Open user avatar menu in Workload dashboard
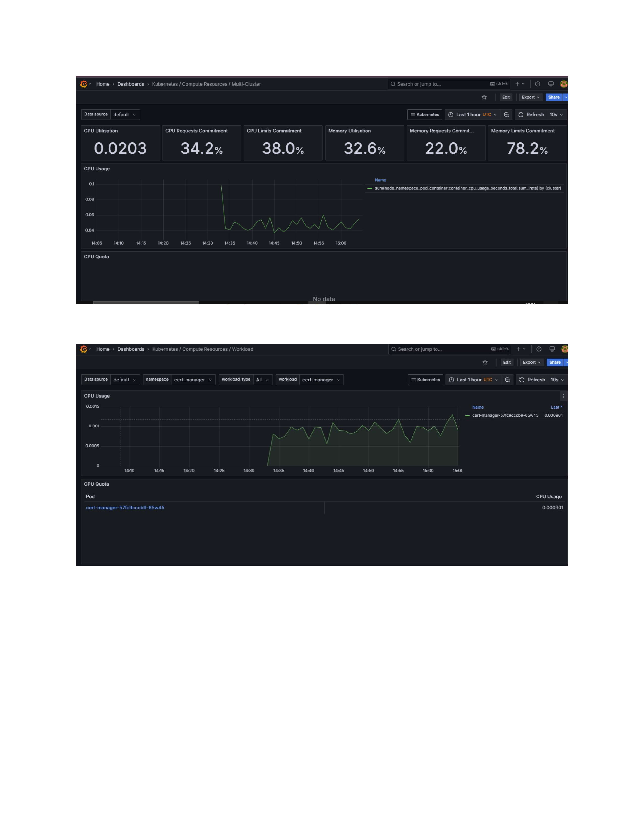The width and height of the screenshot is (644, 834). 565,349
